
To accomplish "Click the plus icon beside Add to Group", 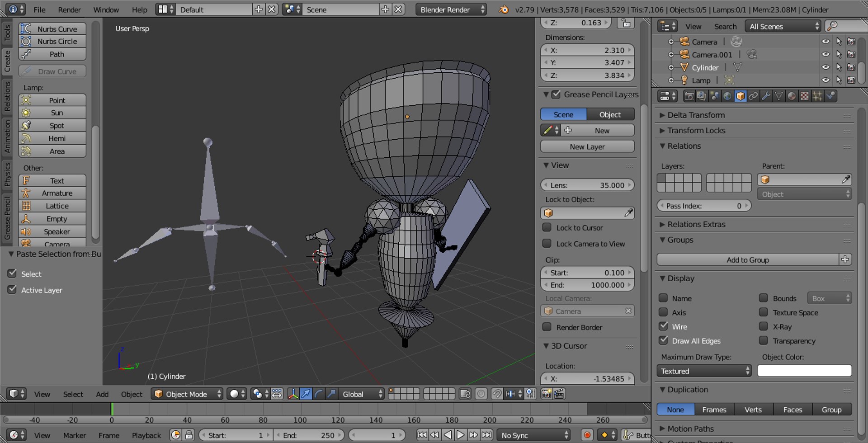I will (x=845, y=259).
